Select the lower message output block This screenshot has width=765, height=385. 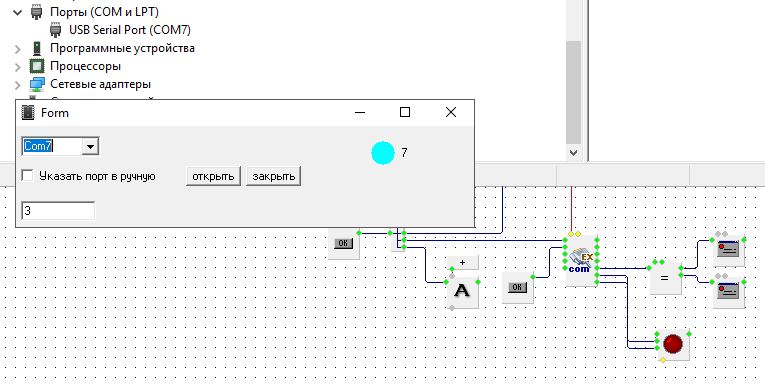click(728, 292)
